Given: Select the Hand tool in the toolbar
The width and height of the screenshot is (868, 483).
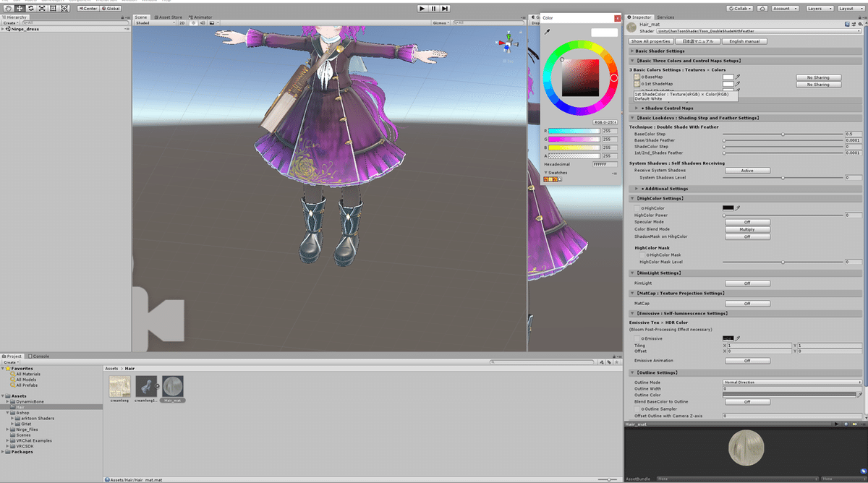Looking at the screenshot, I should tap(8, 8).
